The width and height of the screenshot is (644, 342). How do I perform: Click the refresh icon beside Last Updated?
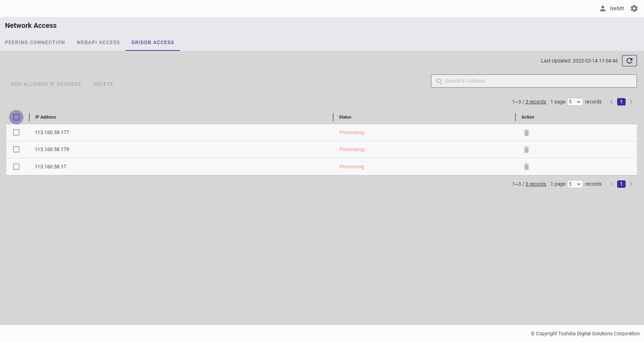click(x=629, y=61)
